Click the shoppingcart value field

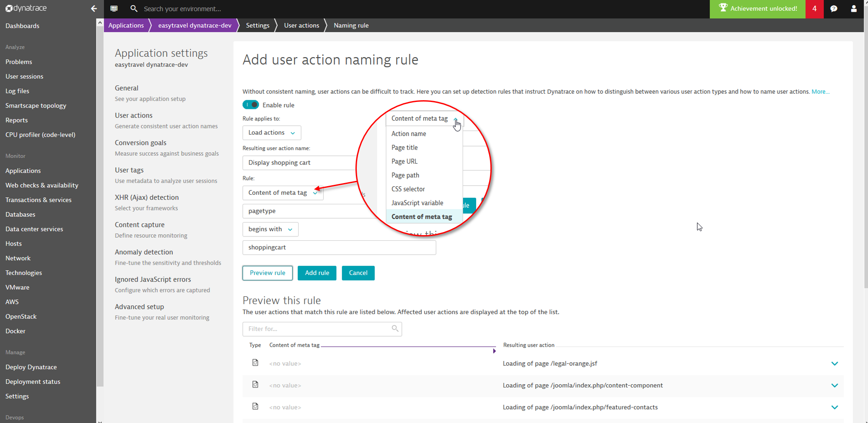click(x=339, y=247)
